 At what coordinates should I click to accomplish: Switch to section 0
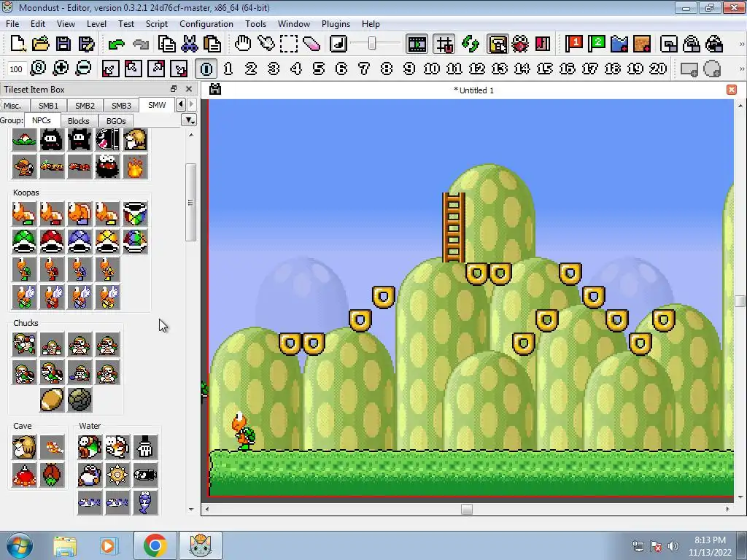[206, 69]
